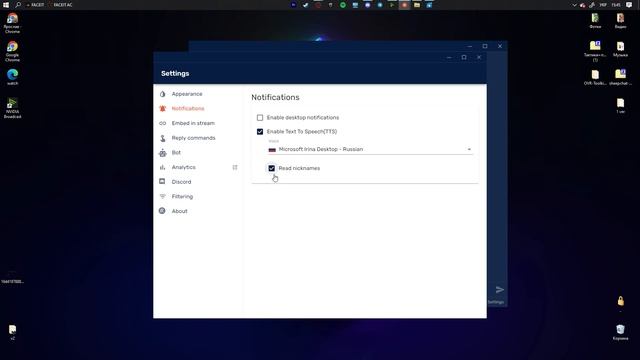Click the Steam taskbar icon
The image size is (640, 360).
click(306, 5)
